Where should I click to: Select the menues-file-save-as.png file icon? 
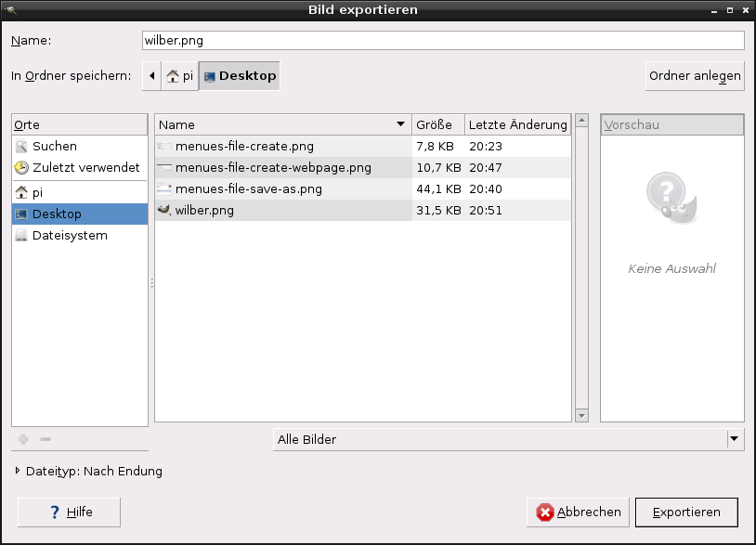point(164,189)
